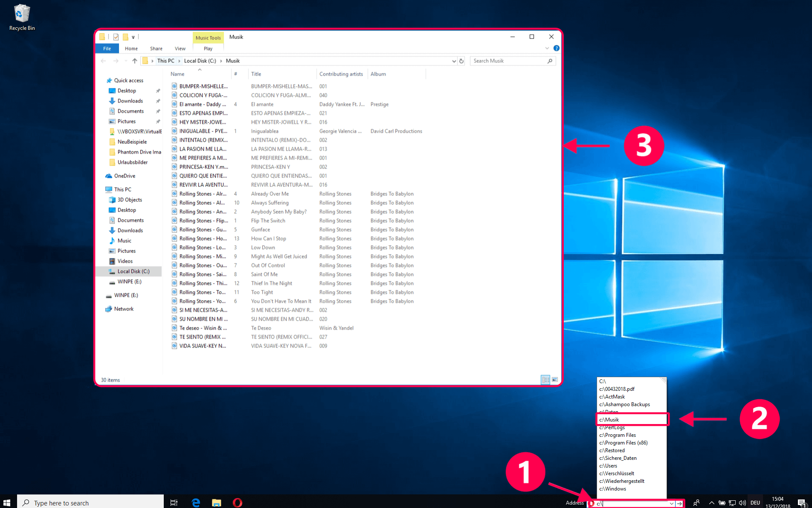The height and width of the screenshot is (508, 812).
Task: Open Action Center notifications icon
Action: 801,503
